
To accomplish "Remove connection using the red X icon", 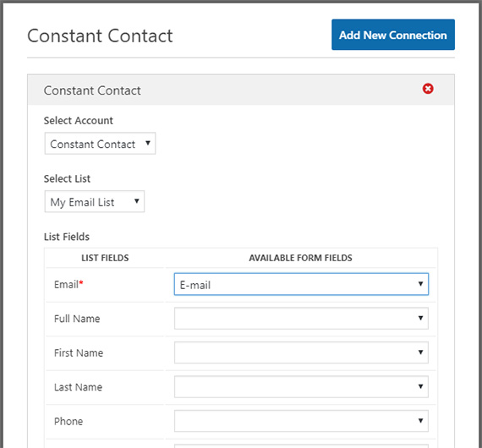I will [x=428, y=89].
